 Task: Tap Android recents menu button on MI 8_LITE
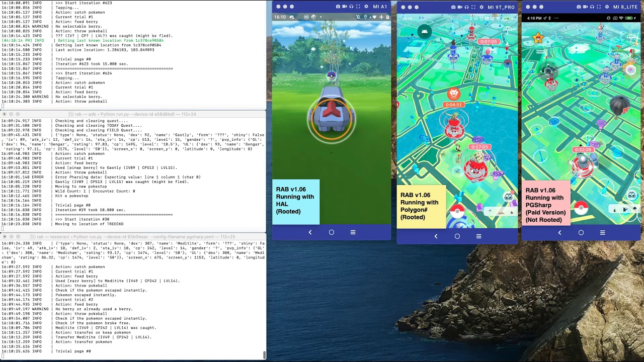pyautogui.click(x=602, y=233)
